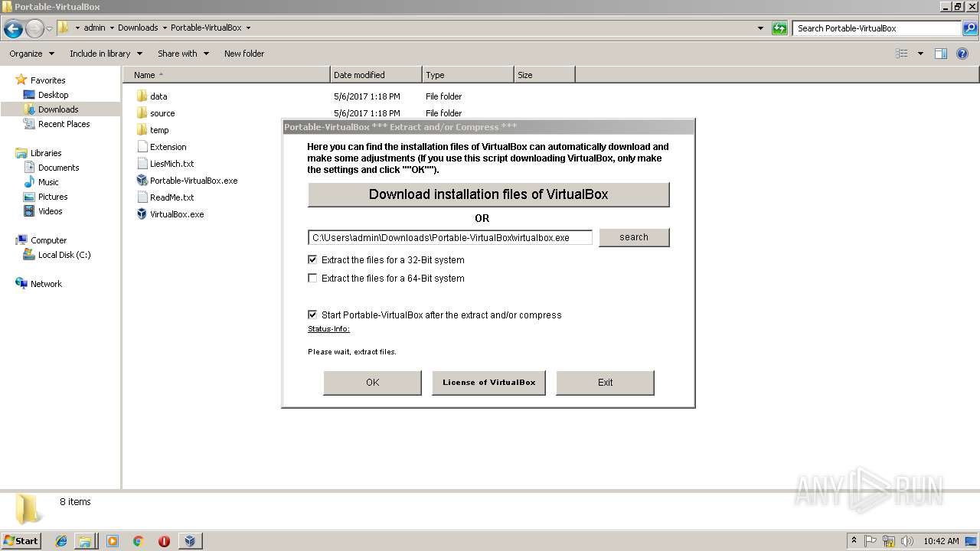Open Explorer help question mark icon
Viewport: 980px width, 551px height.
[x=962, y=54]
